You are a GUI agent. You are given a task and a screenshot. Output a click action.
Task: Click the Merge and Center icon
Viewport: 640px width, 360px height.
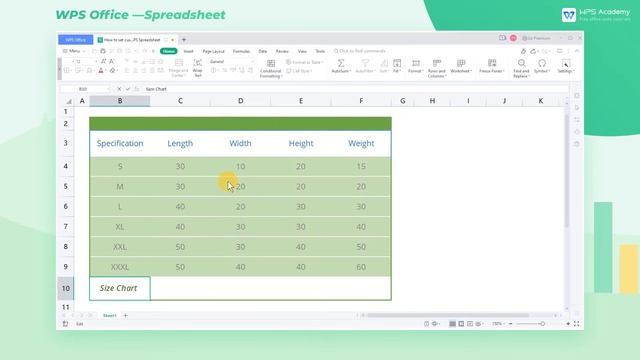tap(179, 63)
